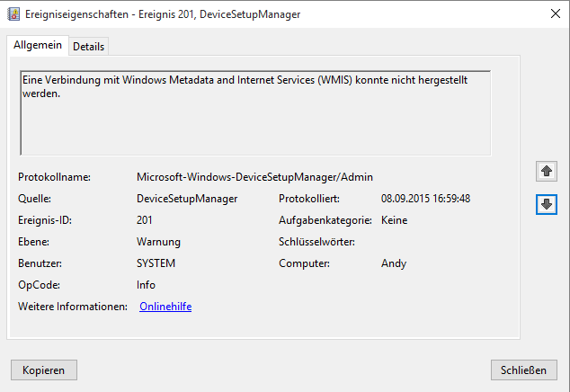The width and height of the screenshot is (570, 392).
Task: Select the Benutzer value SYSTEM
Action: coord(156,263)
